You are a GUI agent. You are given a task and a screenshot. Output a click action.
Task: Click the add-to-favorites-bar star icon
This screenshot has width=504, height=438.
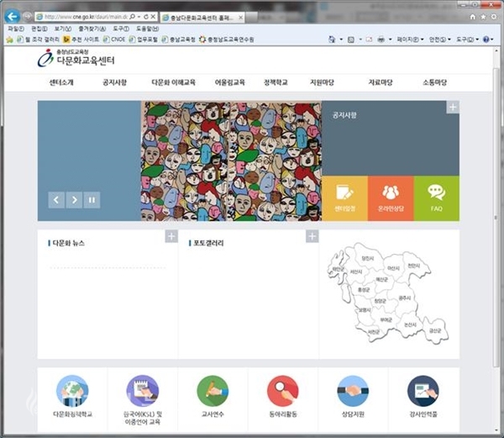9,40
